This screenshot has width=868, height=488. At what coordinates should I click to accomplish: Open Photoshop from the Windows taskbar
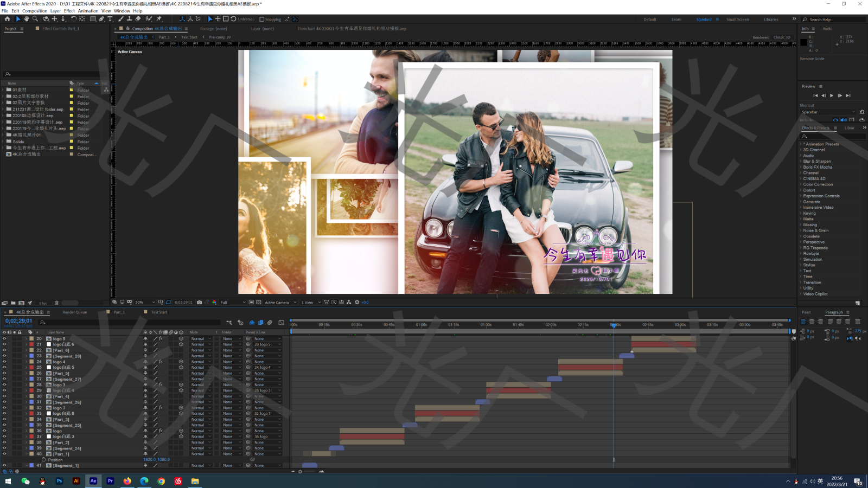tap(59, 481)
